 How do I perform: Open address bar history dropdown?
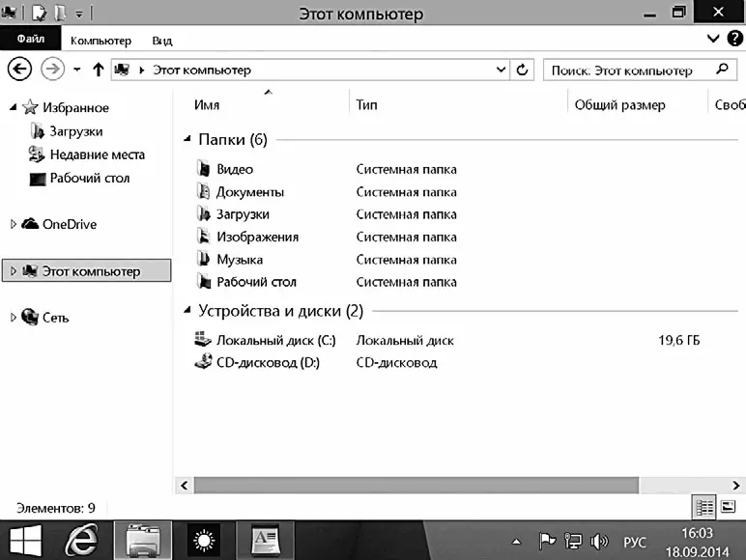501,70
